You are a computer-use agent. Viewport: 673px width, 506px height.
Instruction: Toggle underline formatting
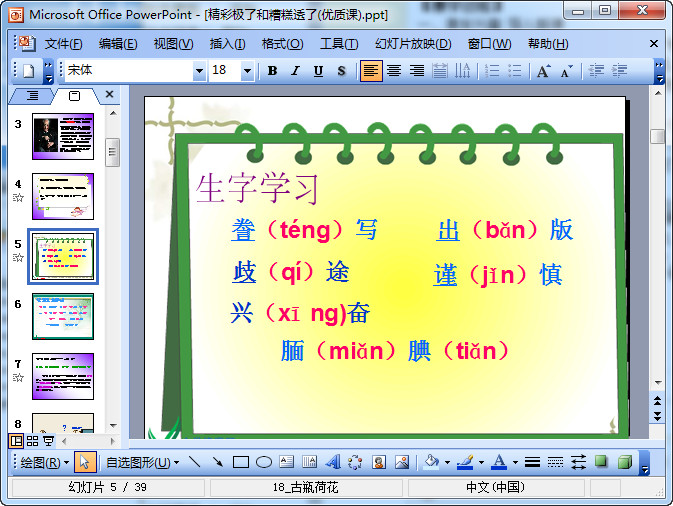click(x=318, y=71)
